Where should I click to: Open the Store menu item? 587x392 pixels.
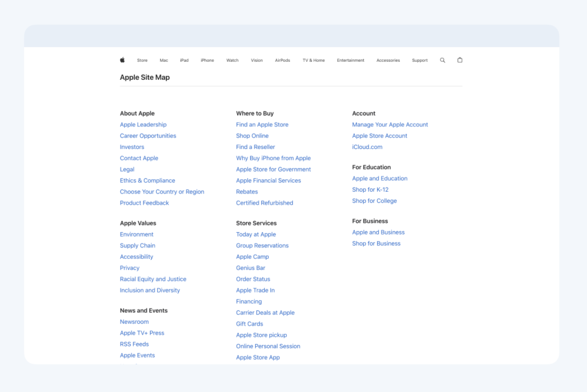[x=142, y=60]
